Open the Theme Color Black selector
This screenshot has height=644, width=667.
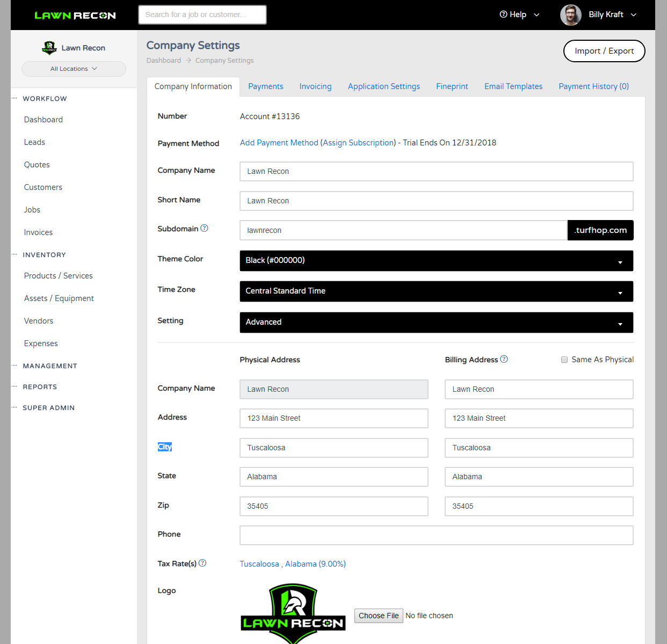click(x=436, y=261)
